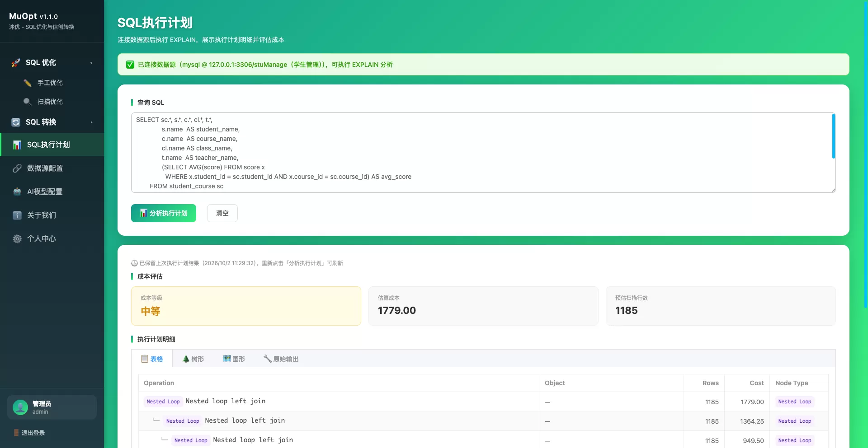Click the tree icon on 树形 tab
Image resolution: width=868 pixels, height=448 pixels.
(x=186, y=359)
